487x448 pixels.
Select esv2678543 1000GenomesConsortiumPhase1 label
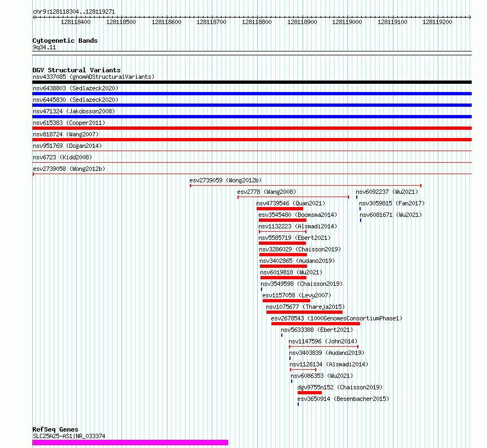coord(337,318)
